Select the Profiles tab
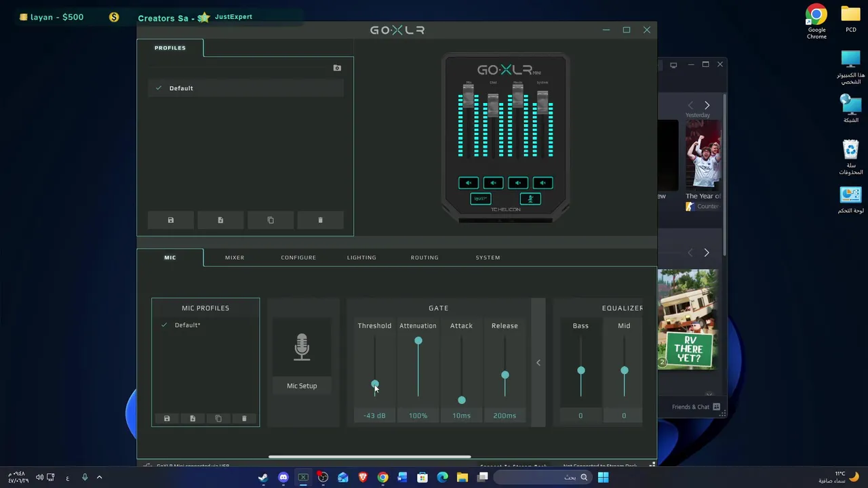868x488 pixels. [170, 48]
